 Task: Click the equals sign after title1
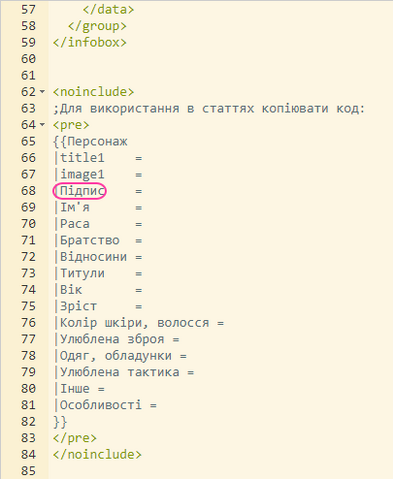pos(139,158)
